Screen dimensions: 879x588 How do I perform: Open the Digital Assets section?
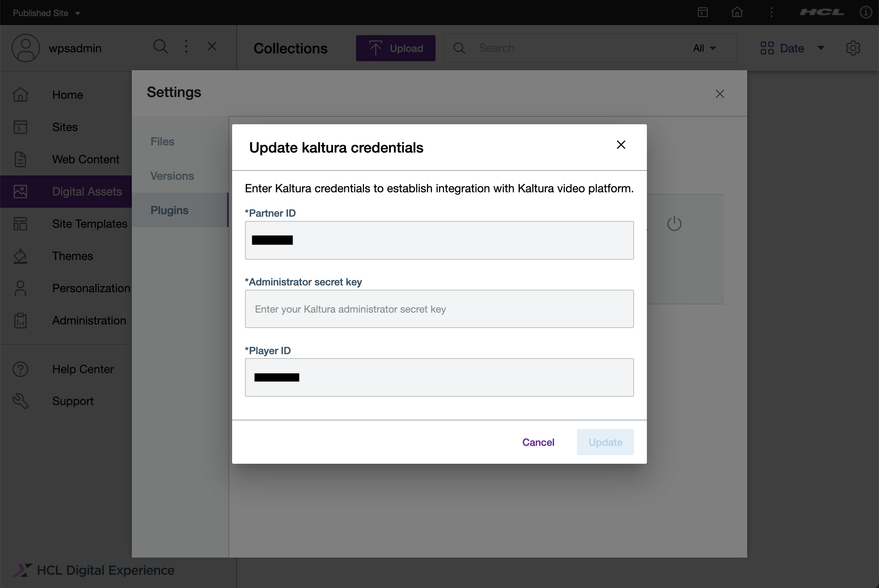click(x=87, y=191)
